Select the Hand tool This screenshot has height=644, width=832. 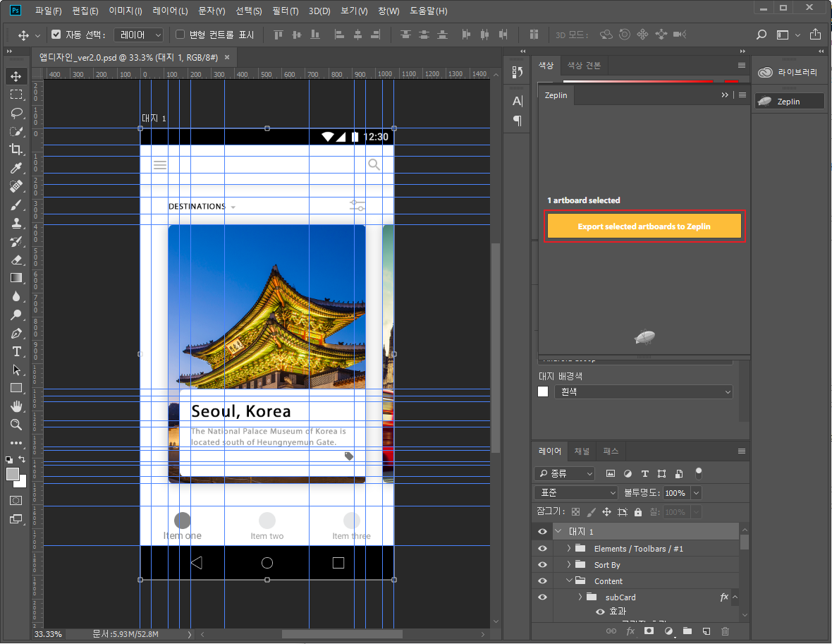pos(16,406)
